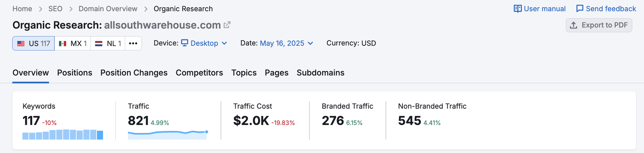Click the chevron next to the date

(310, 43)
